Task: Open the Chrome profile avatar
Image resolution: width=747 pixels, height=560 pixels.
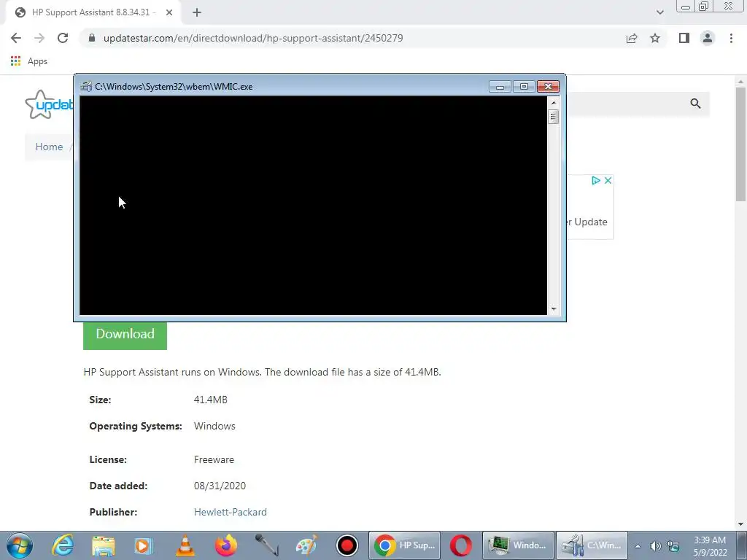Action: pos(708,38)
